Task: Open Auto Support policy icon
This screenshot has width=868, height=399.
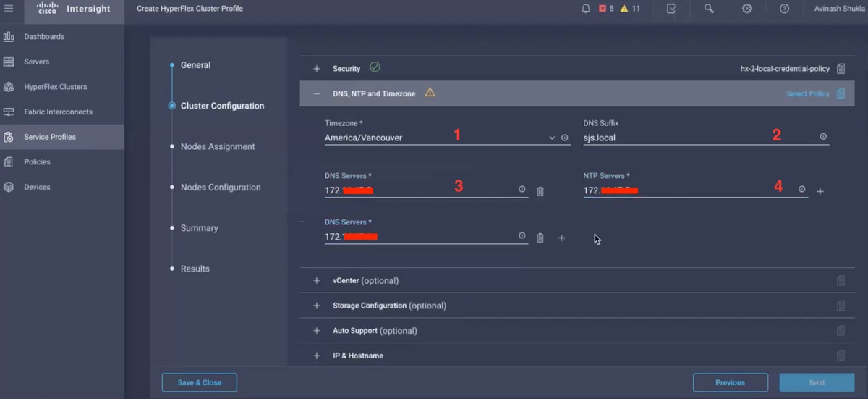Action: tap(841, 331)
